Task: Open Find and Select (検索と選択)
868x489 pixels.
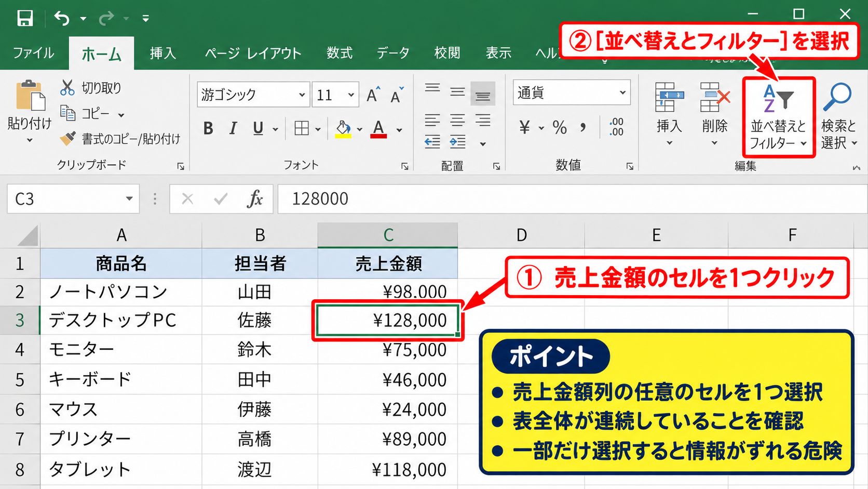Action: pyautogui.click(x=838, y=116)
